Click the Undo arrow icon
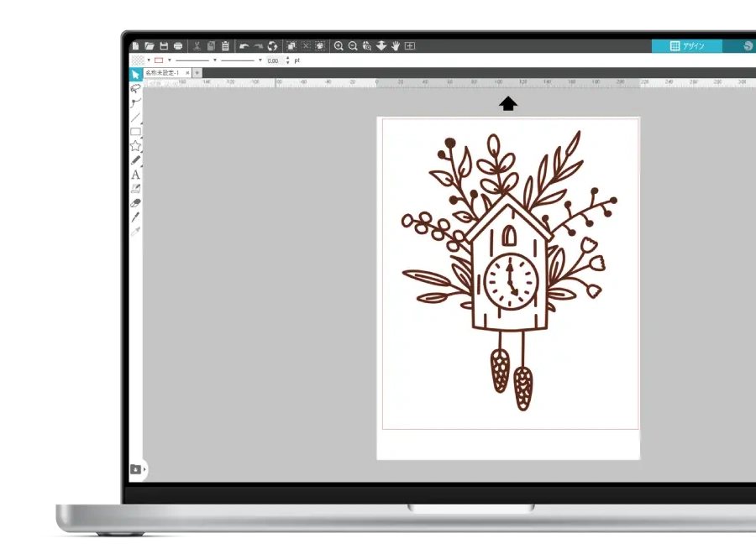The image size is (756, 554). pyautogui.click(x=244, y=46)
